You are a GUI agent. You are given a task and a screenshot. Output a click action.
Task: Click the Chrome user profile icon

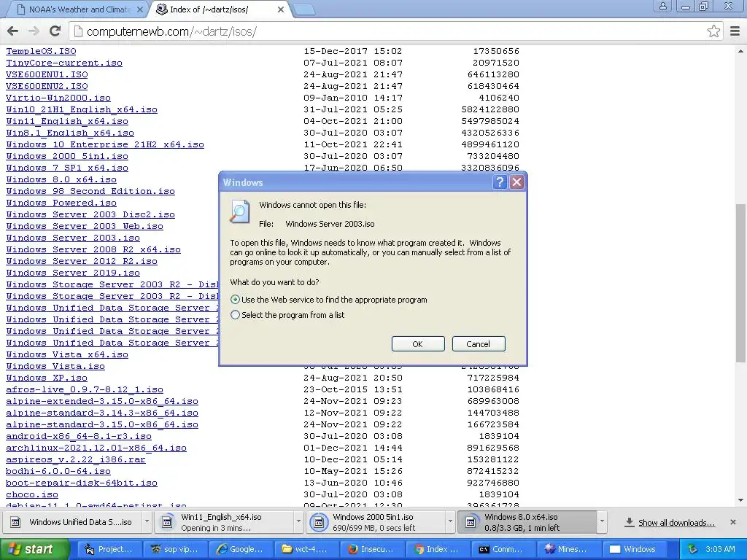point(662,6)
